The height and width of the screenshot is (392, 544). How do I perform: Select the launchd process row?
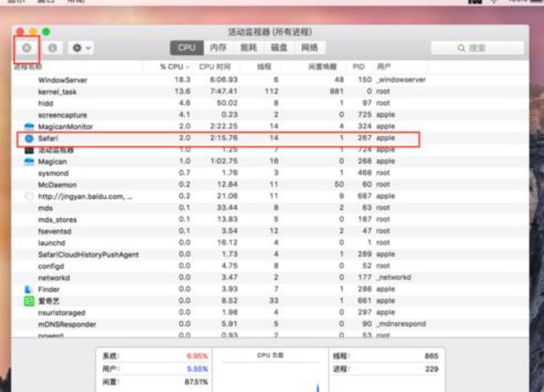click(270, 243)
